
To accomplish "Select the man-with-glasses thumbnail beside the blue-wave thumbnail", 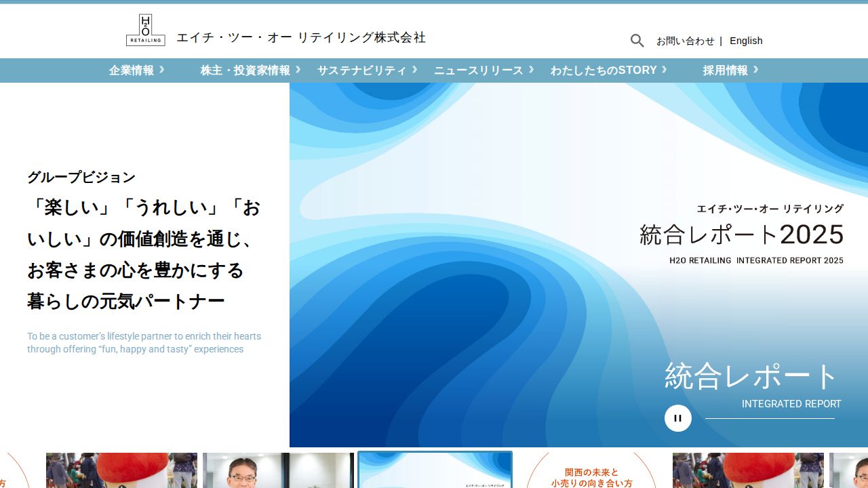I will pos(278,470).
